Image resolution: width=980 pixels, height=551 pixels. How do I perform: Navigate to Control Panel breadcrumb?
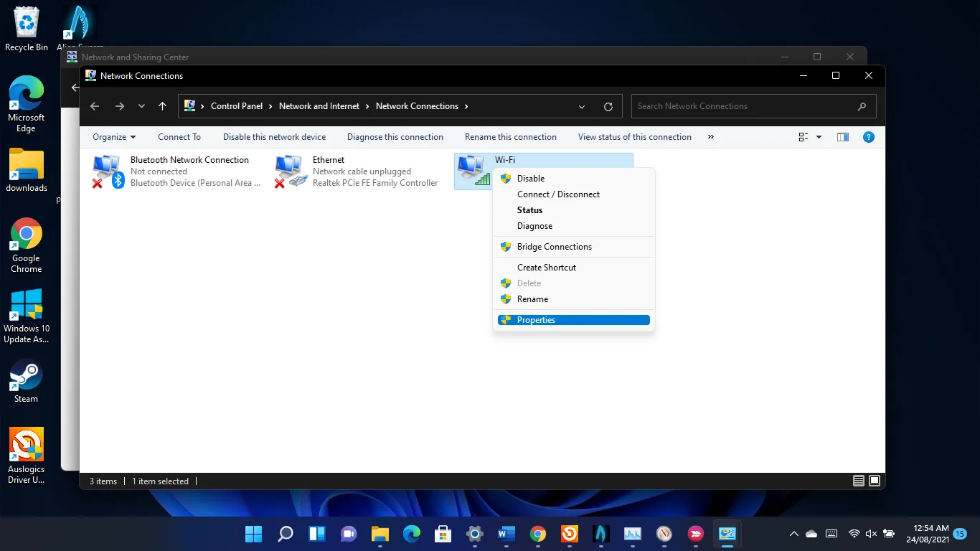point(237,106)
